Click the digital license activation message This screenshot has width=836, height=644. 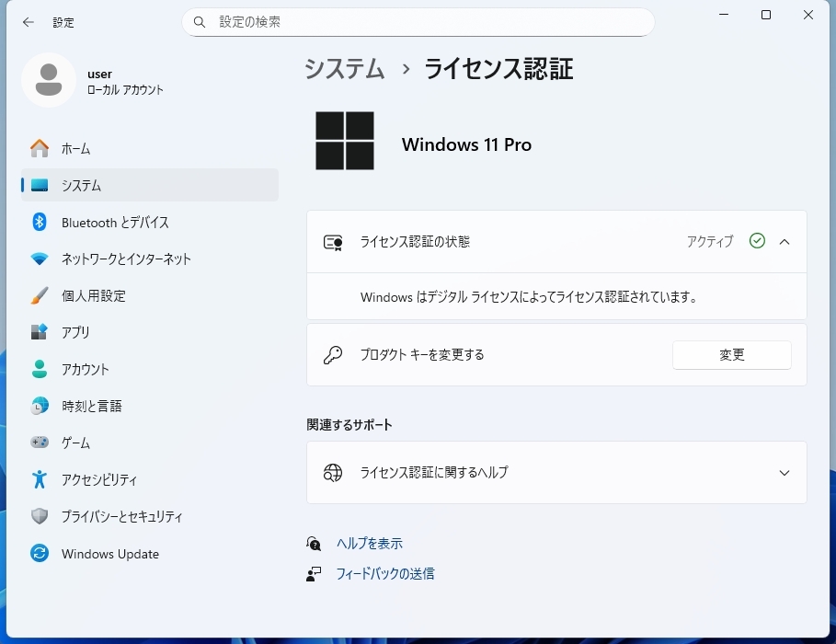pos(529,296)
